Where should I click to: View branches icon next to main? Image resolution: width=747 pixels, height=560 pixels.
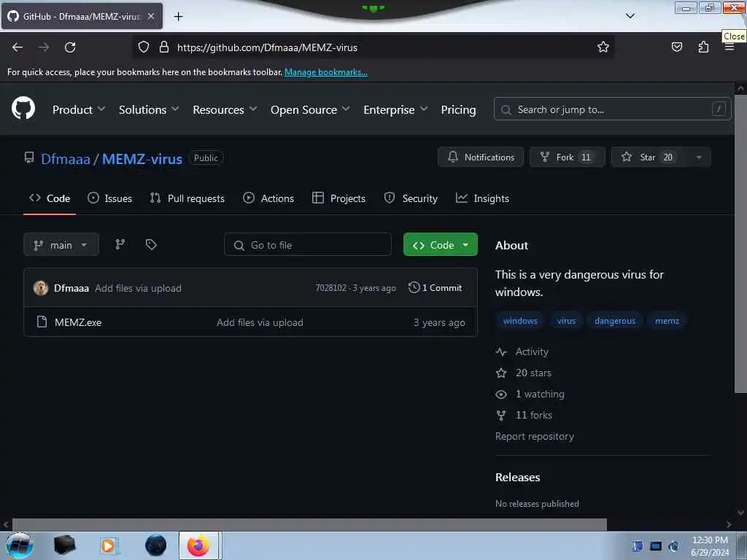point(120,244)
